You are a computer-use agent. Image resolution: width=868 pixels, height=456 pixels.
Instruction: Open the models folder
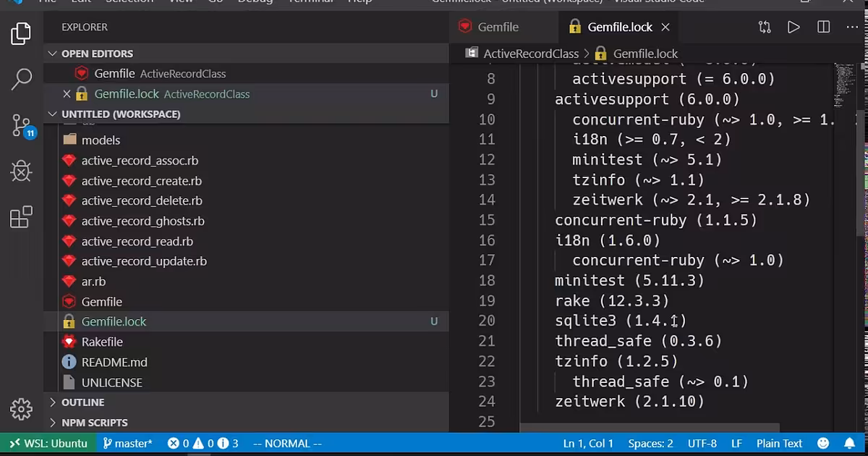coord(101,140)
